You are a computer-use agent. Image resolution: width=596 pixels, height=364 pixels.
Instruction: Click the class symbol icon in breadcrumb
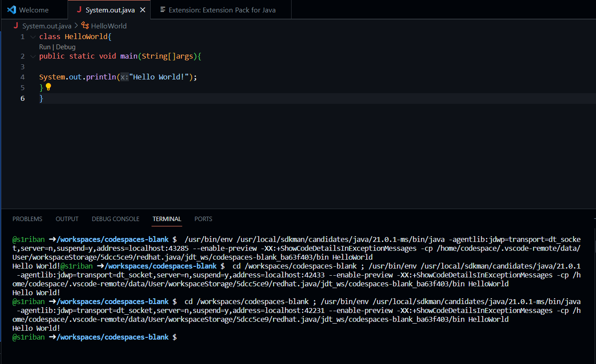[85, 26]
